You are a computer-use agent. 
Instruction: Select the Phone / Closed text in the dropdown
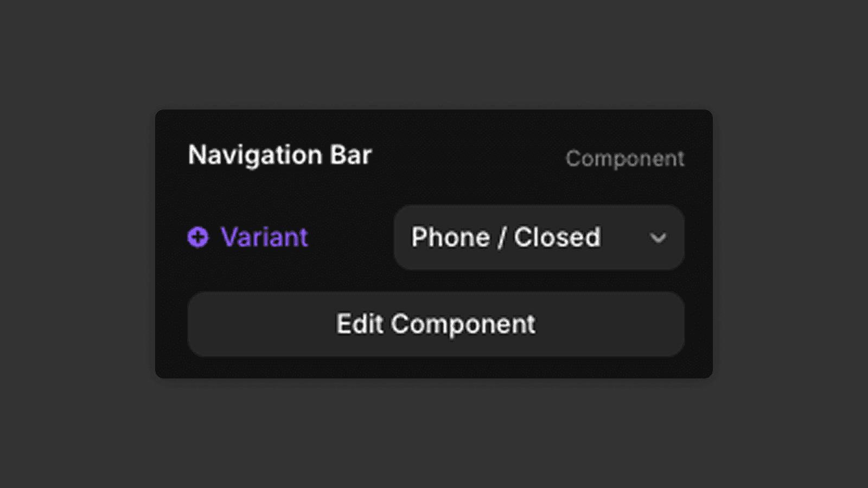pos(506,237)
